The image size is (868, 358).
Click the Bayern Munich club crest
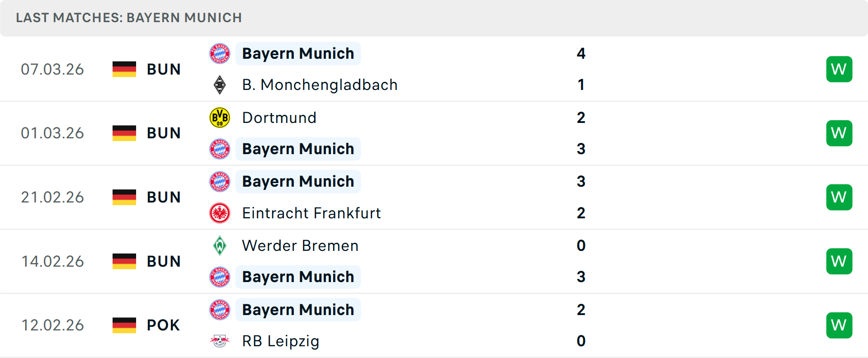coord(220,53)
